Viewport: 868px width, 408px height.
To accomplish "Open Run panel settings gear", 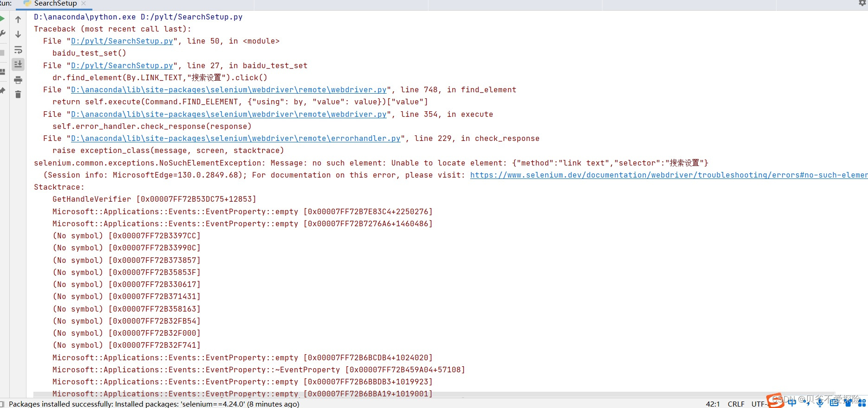I will tap(862, 3).
